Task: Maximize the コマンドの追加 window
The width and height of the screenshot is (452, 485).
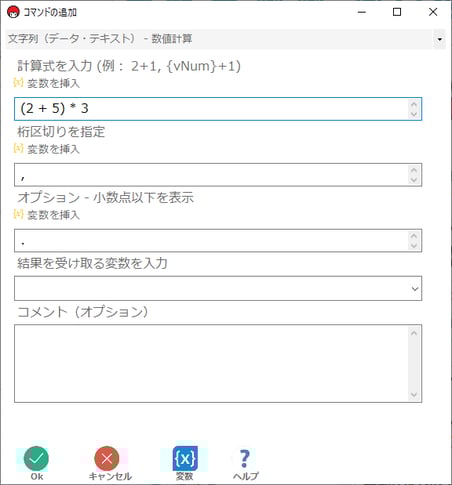Action: point(397,12)
